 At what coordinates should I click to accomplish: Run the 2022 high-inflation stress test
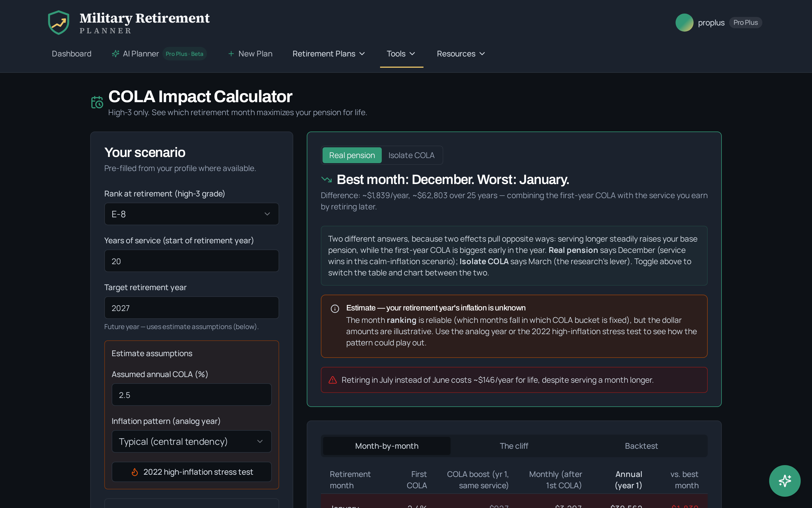192,472
